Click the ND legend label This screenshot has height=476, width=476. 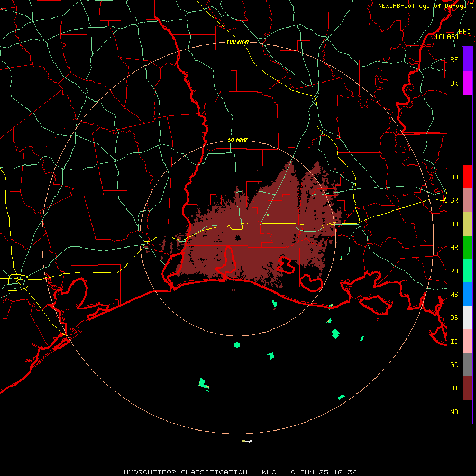click(454, 411)
